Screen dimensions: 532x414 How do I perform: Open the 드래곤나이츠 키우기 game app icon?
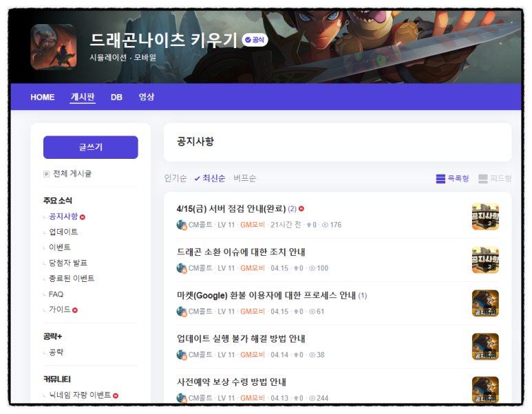(x=53, y=47)
